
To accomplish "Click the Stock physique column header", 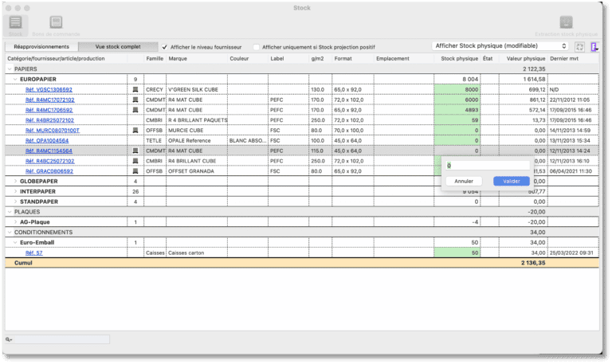I will pyautogui.click(x=459, y=58).
